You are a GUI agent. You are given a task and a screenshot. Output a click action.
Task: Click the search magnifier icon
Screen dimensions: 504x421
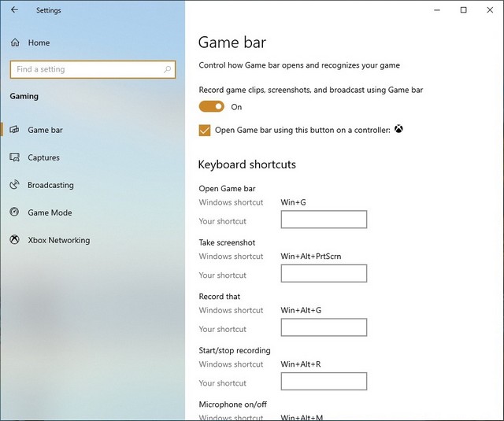pos(167,69)
